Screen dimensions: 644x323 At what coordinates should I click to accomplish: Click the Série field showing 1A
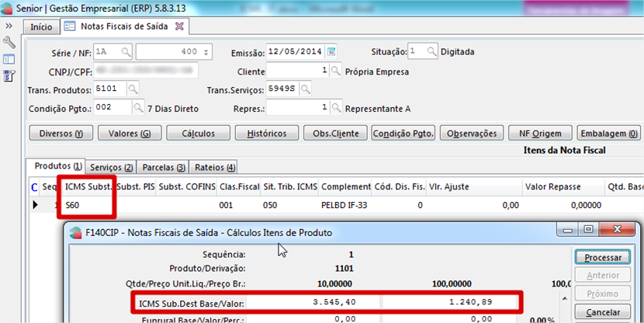(107, 52)
